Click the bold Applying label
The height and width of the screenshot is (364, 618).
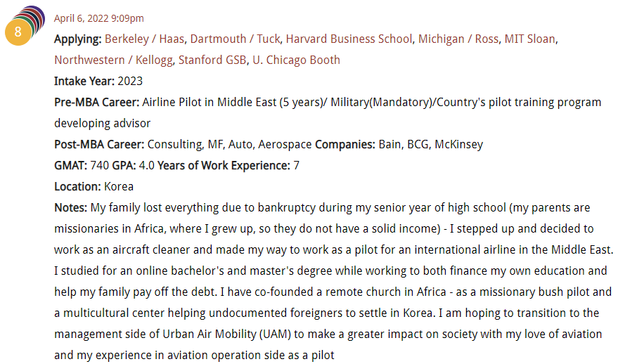(78, 39)
